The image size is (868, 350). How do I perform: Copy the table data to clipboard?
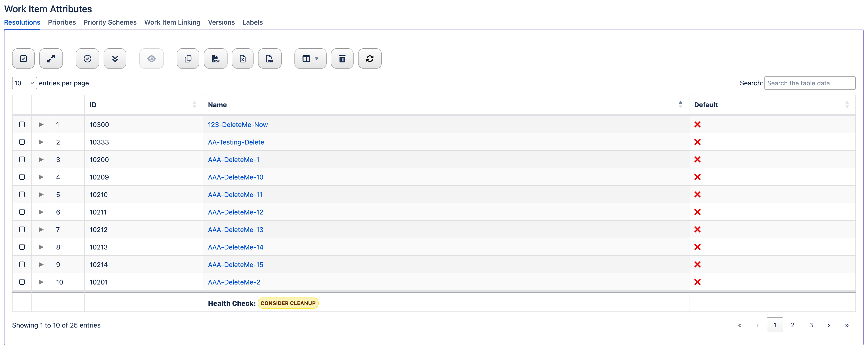point(188,58)
